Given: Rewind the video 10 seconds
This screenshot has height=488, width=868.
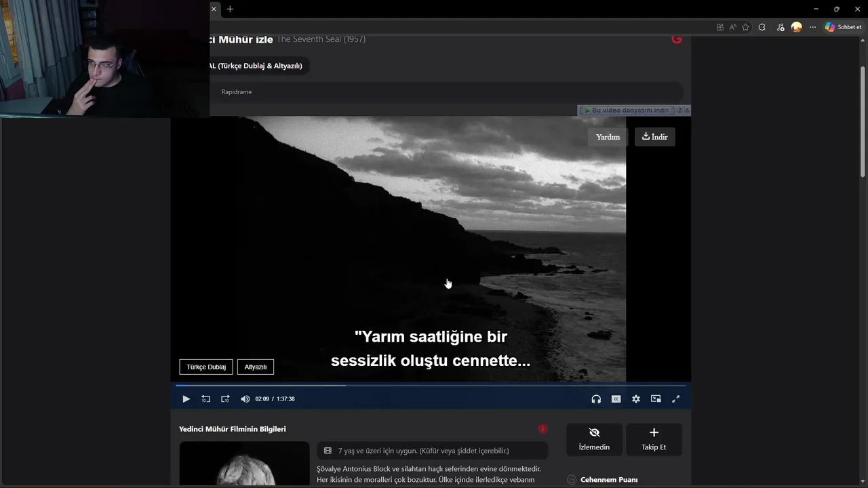Looking at the screenshot, I should pyautogui.click(x=205, y=399).
